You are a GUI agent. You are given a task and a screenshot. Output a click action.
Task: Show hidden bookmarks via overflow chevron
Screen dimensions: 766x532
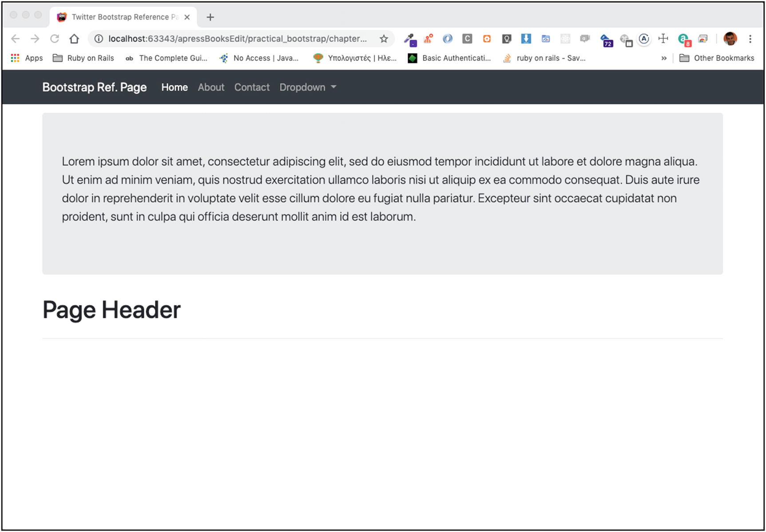[664, 58]
